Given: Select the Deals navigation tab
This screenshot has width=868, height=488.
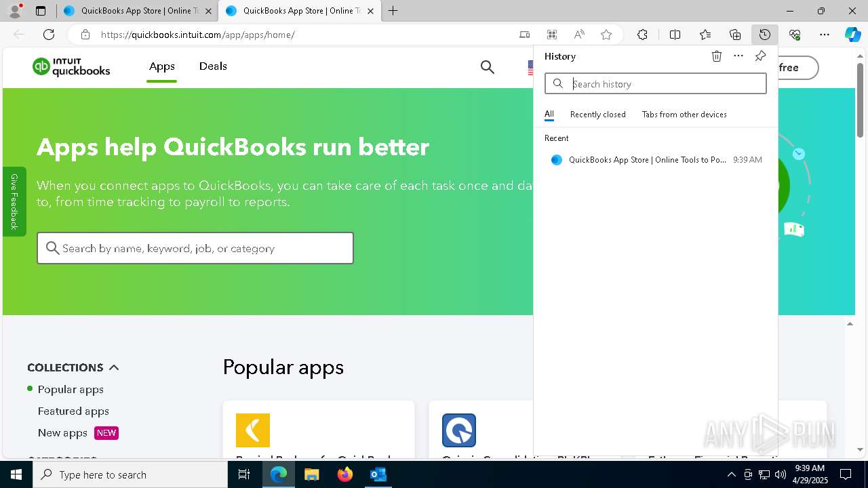Looking at the screenshot, I should tap(213, 66).
